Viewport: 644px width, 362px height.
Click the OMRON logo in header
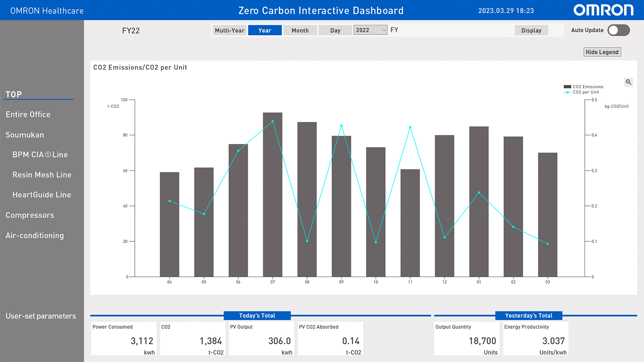(603, 10)
